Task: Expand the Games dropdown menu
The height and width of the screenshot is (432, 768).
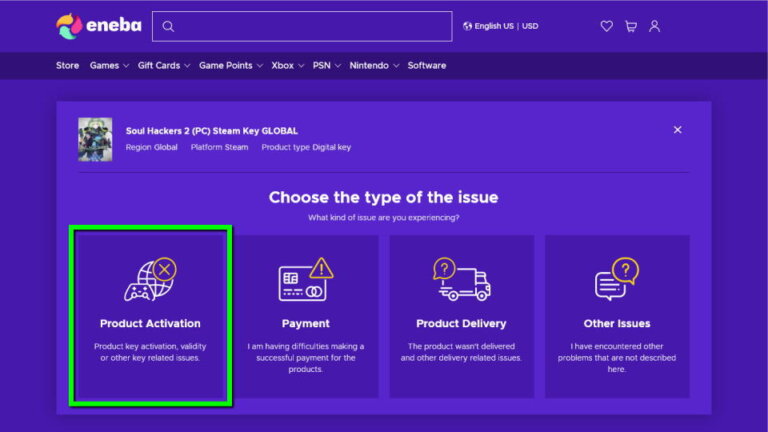Action: tap(109, 66)
